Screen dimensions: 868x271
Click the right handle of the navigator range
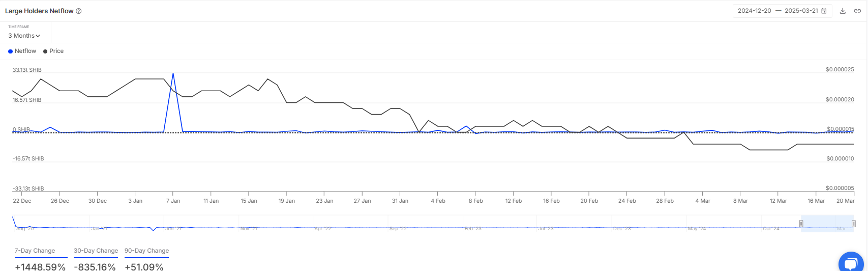click(x=854, y=224)
